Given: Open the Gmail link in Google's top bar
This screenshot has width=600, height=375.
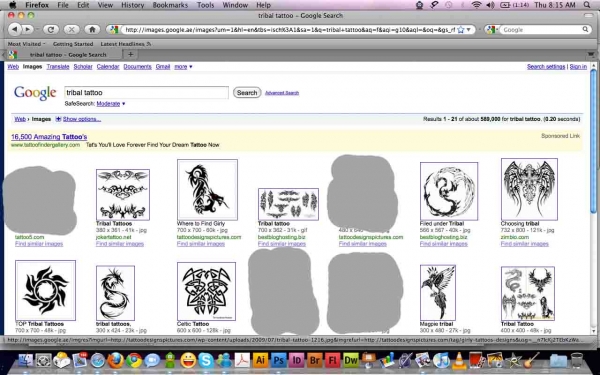Looking at the screenshot, I should [x=163, y=67].
